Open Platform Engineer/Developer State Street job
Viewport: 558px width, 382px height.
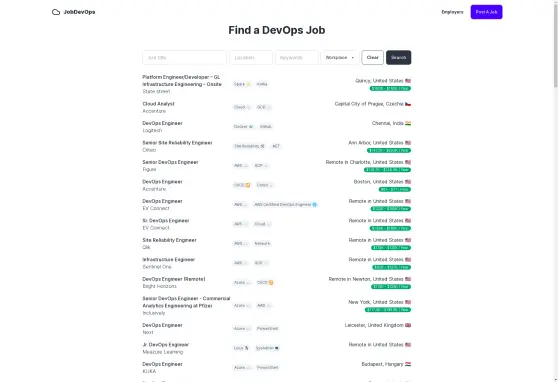tap(182, 81)
